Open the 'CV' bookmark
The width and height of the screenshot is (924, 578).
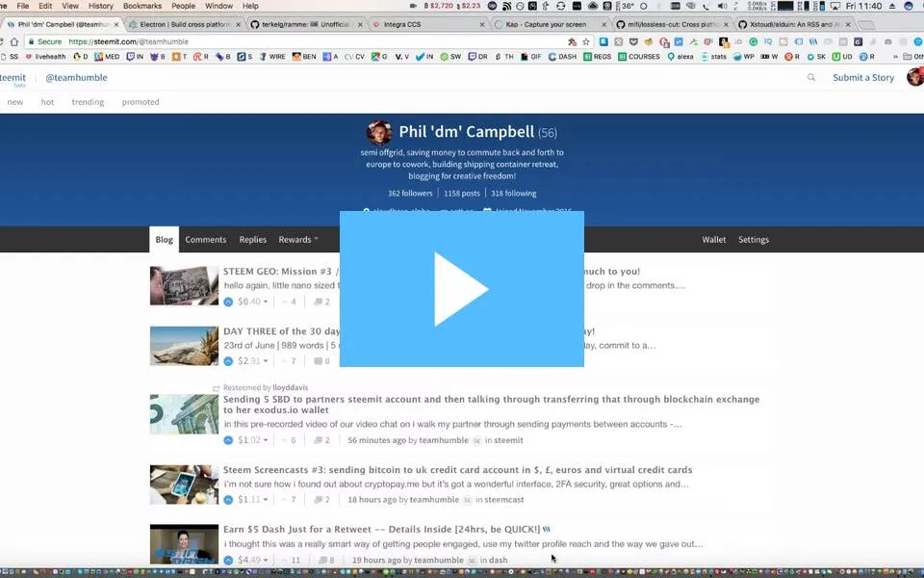point(354,57)
